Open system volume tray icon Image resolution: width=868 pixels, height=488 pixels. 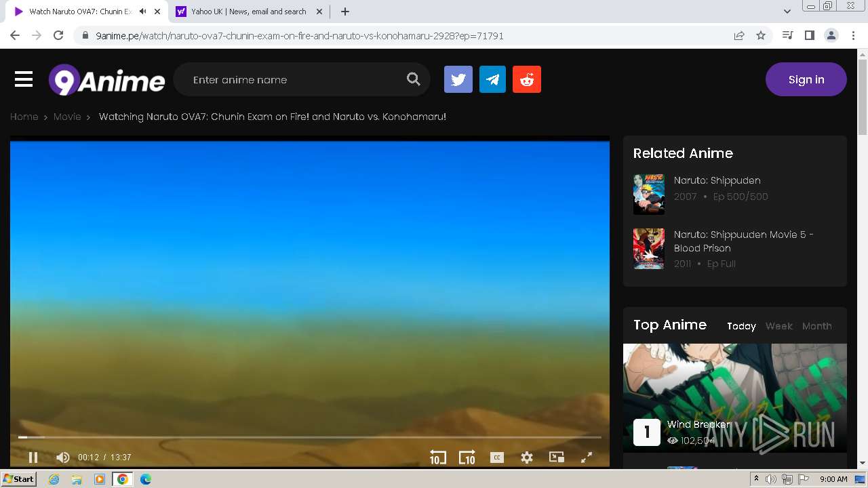click(771, 479)
